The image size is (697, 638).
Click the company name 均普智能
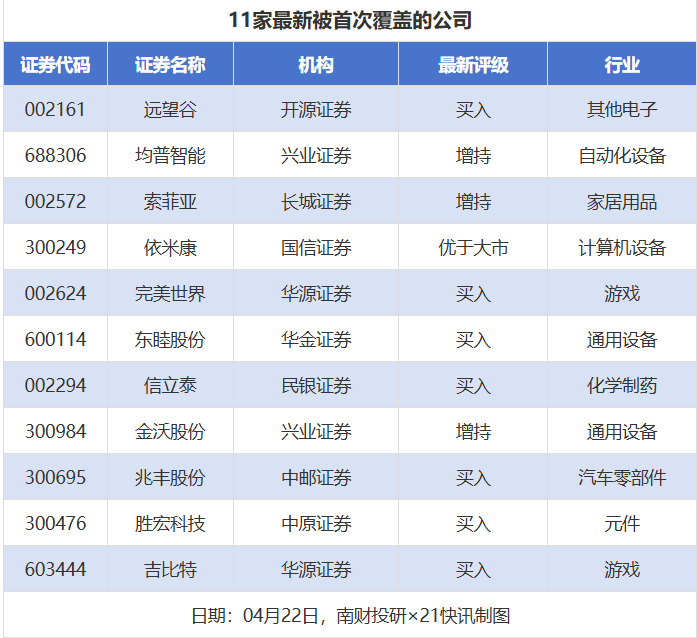tap(170, 156)
